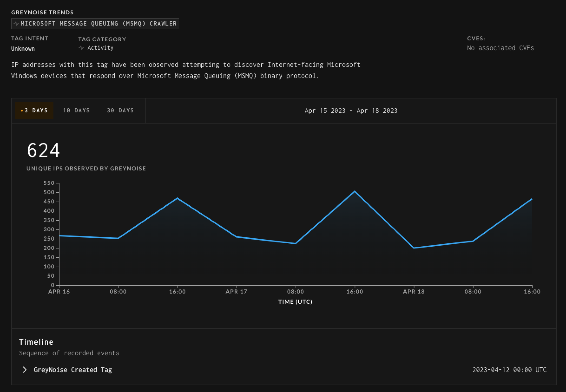Click the 2023-04-12 00:00 UTC timestamp
Image resolution: width=566 pixels, height=392 pixels.
510,370
